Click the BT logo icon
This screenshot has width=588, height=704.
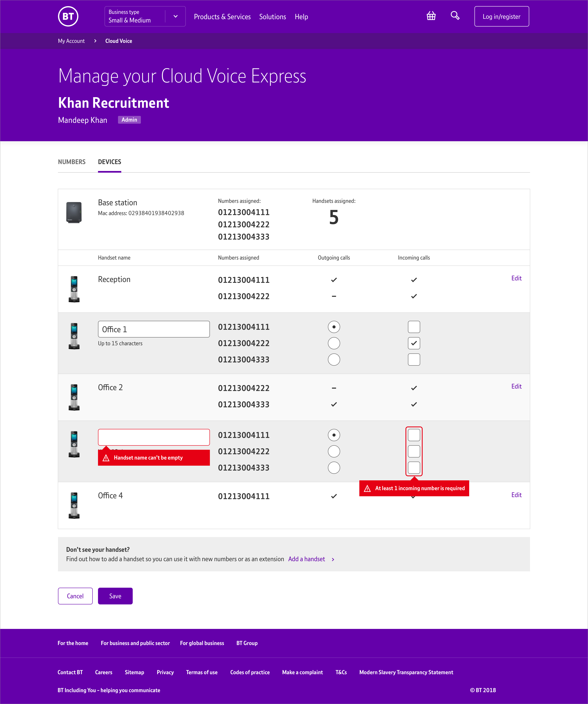click(x=68, y=16)
